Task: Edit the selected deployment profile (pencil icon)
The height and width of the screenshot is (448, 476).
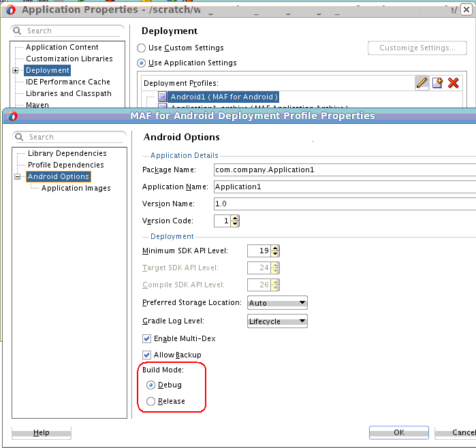Action: click(x=422, y=82)
